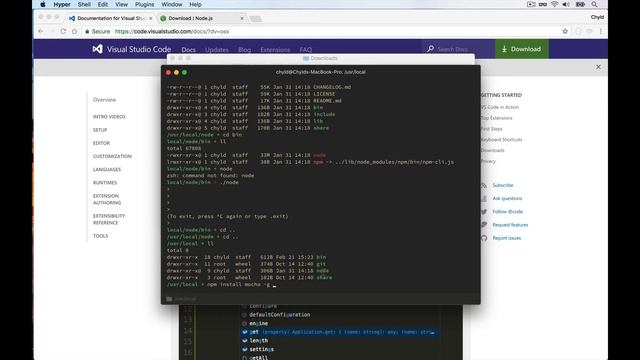Open the Extensions navigation link
Viewport: 640px width, 360px height.
tap(275, 50)
